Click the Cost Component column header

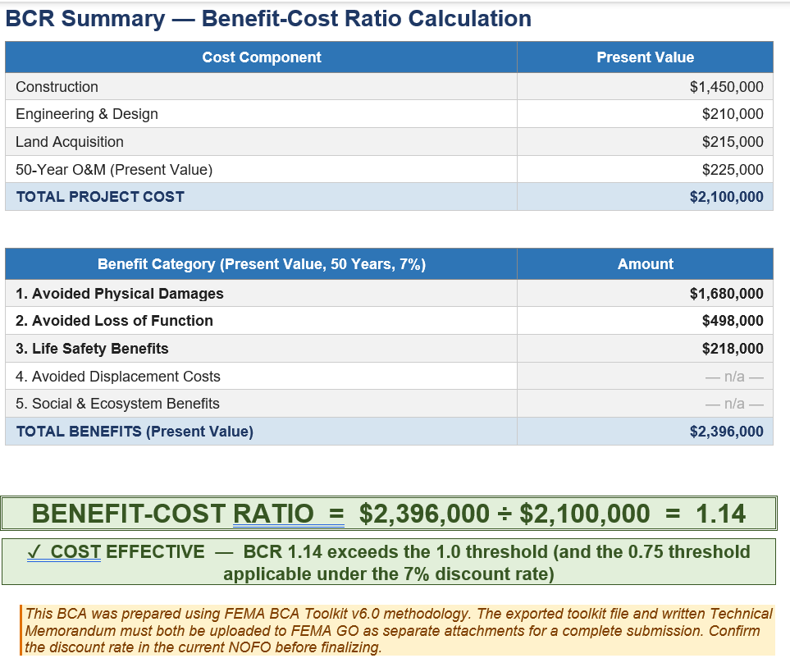[261, 57]
